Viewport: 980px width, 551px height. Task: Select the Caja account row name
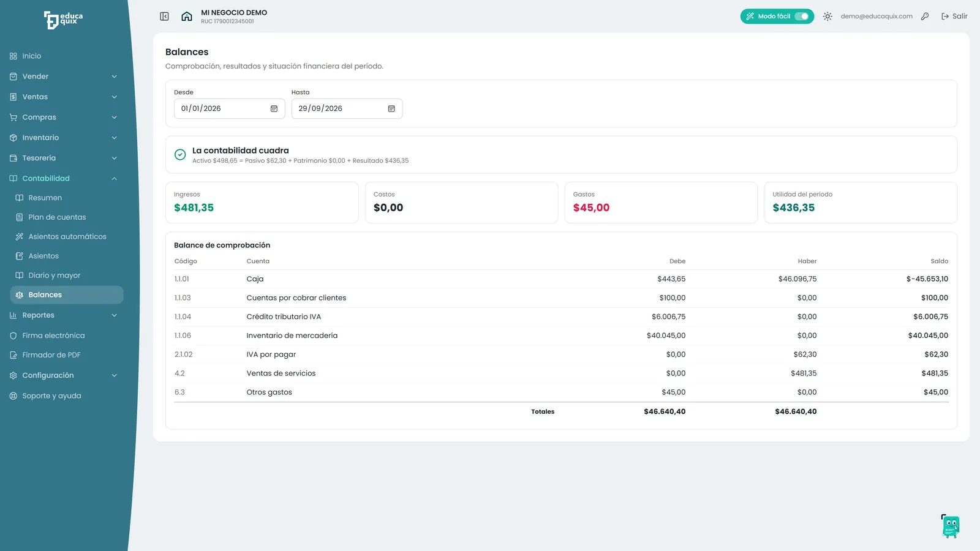tap(255, 279)
